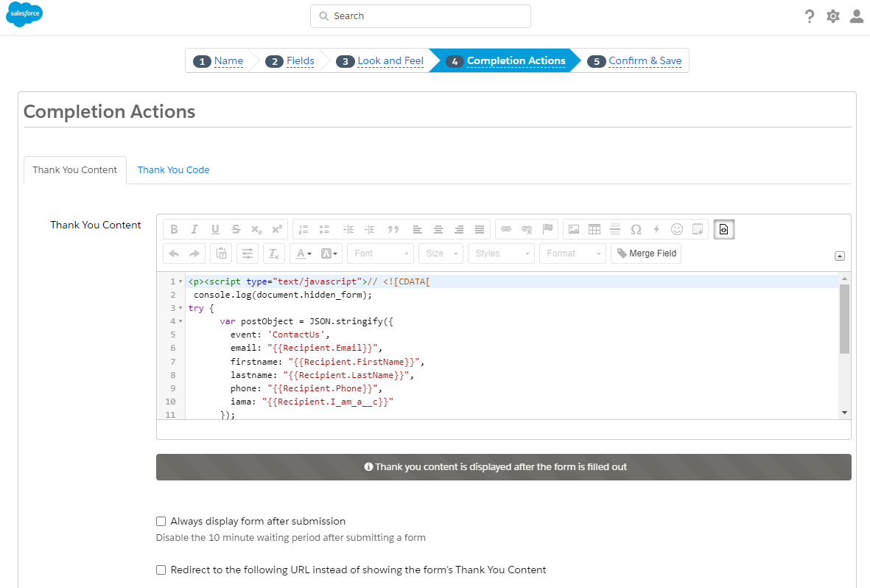Insert an anchor with the flag icon

tap(547, 229)
